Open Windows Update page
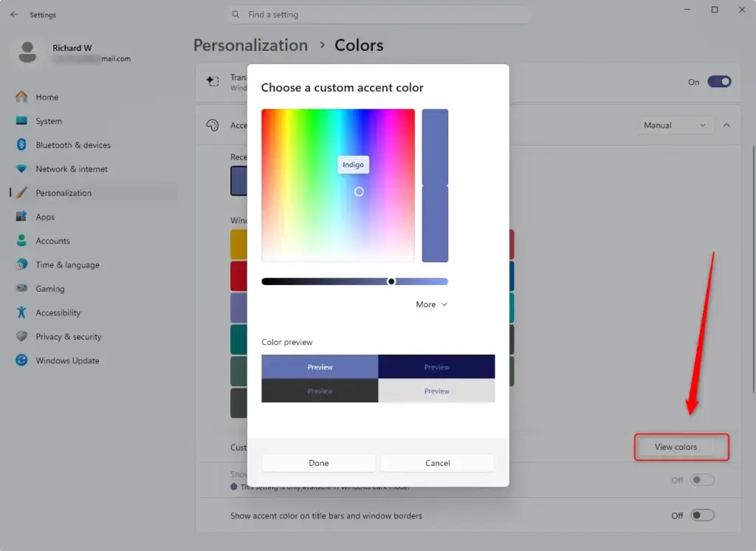 tap(93, 360)
